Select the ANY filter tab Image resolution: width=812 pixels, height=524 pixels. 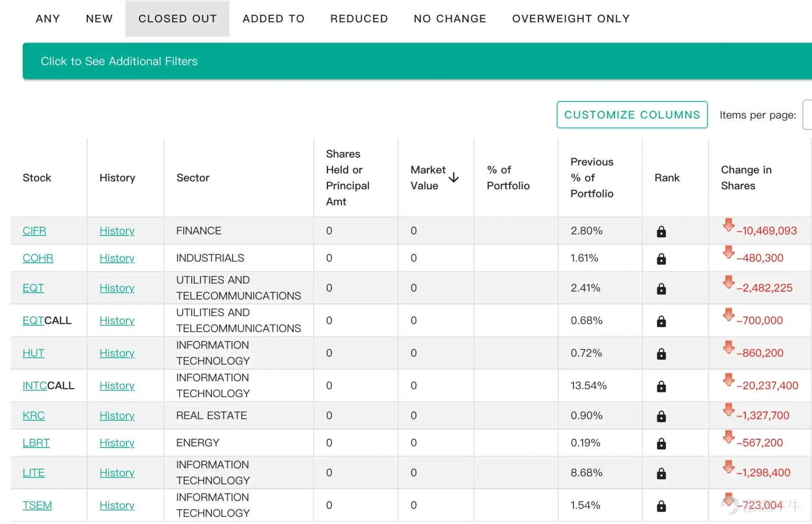pos(48,19)
